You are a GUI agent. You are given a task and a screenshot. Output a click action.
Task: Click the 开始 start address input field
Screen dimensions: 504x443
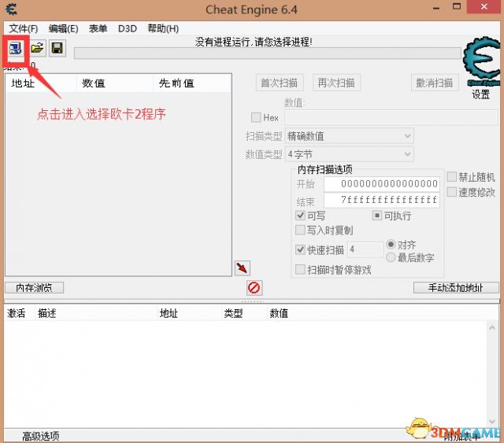point(381,184)
